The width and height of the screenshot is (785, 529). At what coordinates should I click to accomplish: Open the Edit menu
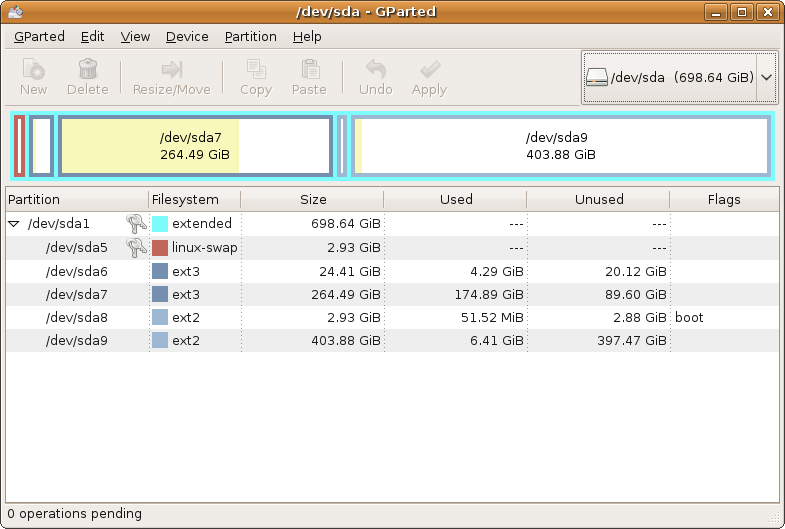93,37
